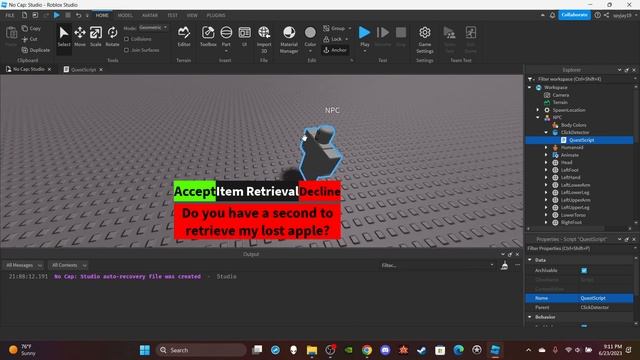The height and width of the screenshot is (360, 640).
Task: Open Windows Start menu
Action: tap(144, 350)
